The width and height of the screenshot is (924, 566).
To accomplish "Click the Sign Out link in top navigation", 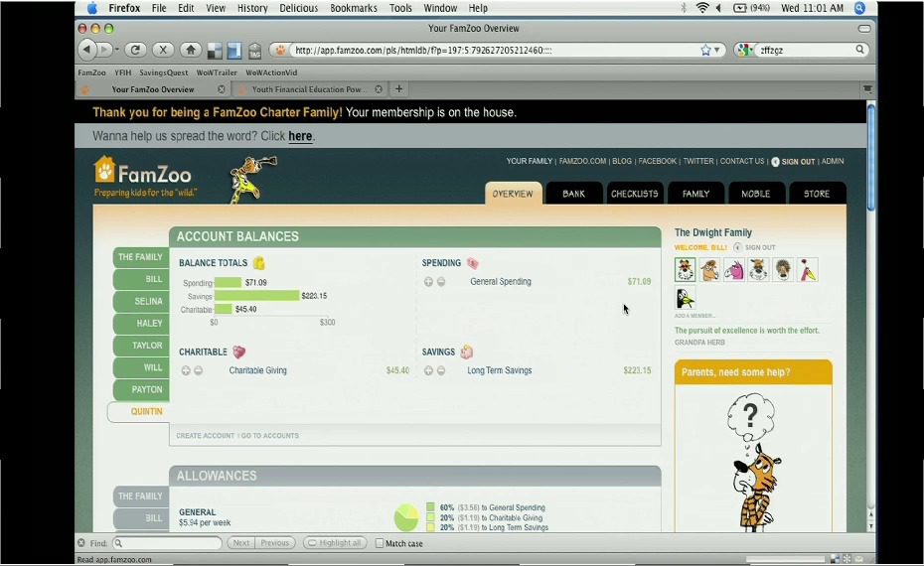I will [x=798, y=162].
